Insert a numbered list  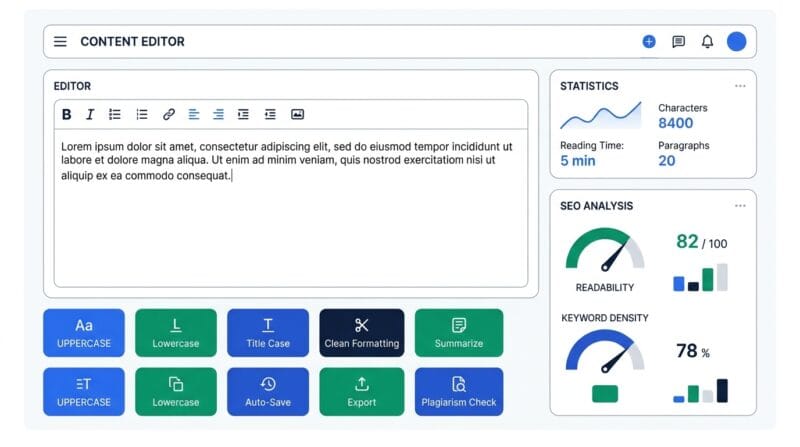(x=142, y=114)
